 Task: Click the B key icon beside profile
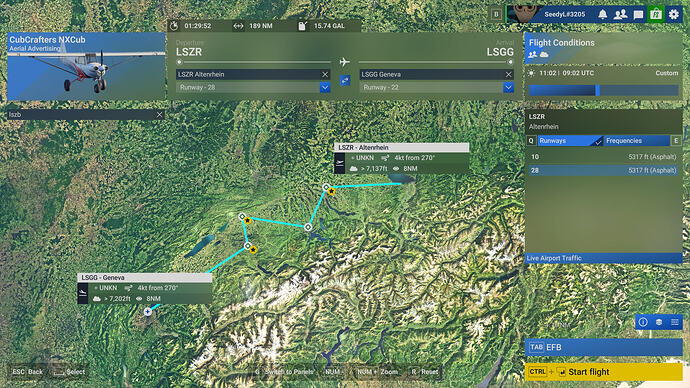coord(496,14)
